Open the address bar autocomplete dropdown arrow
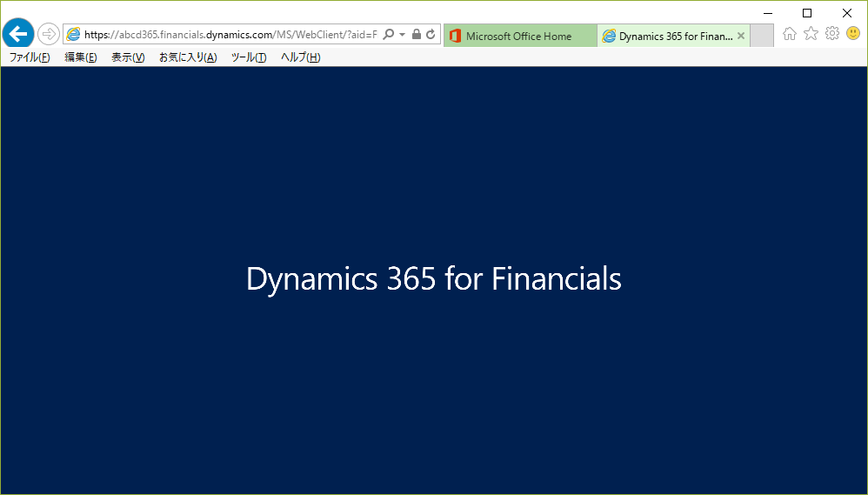 pyautogui.click(x=403, y=34)
